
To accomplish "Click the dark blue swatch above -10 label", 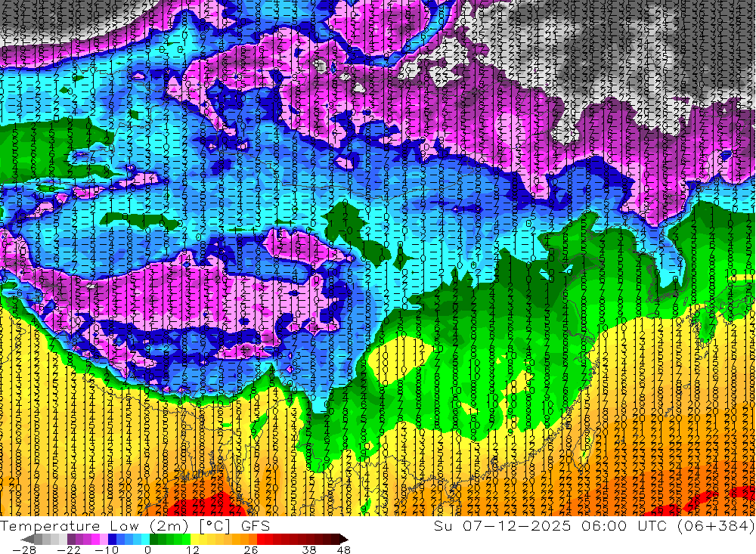I will coord(112,539).
